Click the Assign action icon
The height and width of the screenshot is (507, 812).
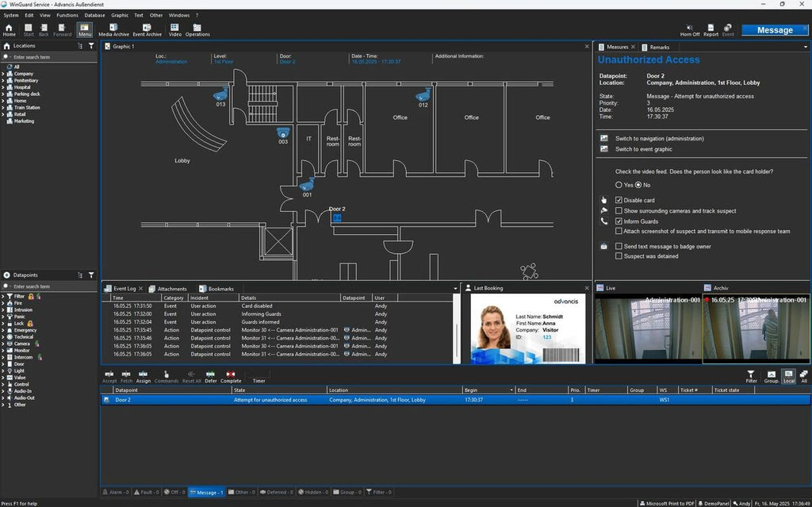click(143, 377)
